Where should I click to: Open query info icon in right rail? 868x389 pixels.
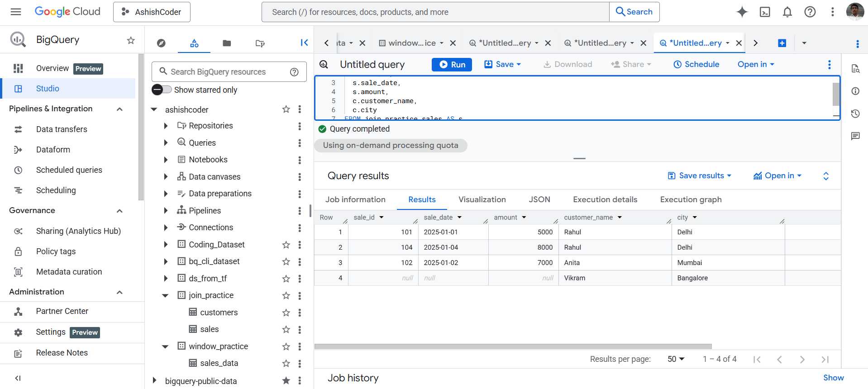(x=855, y=91)
